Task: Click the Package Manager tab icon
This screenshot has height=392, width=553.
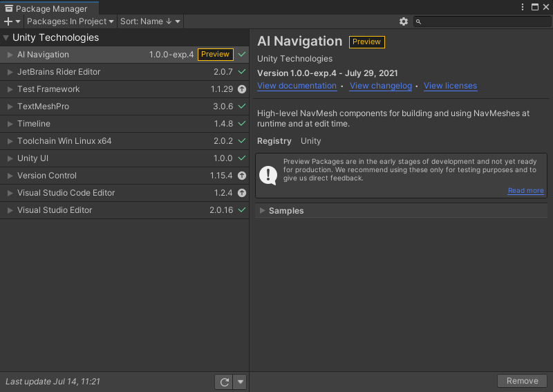Action: (x=9, y=8)
